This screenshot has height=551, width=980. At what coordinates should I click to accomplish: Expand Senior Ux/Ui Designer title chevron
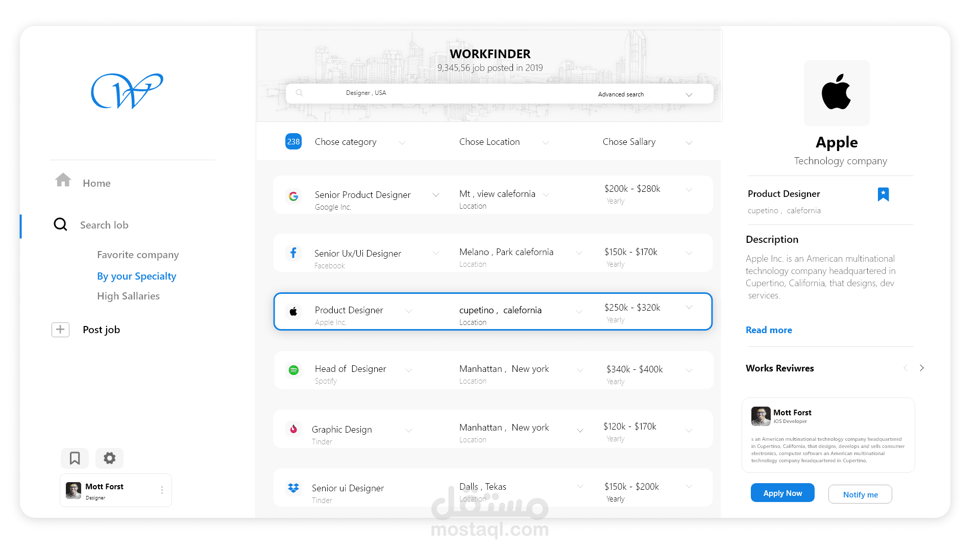(436, 253)
